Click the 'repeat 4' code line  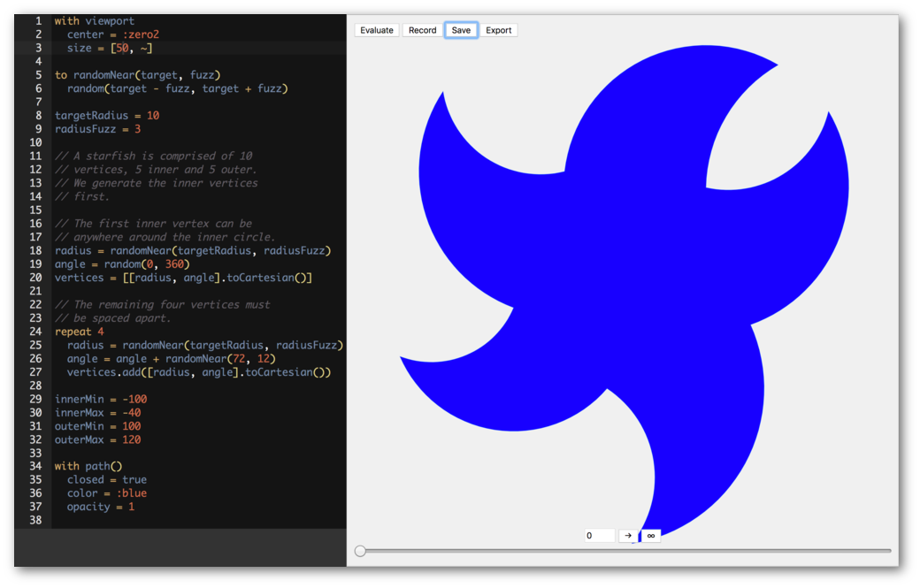click(x=79, y=332)
